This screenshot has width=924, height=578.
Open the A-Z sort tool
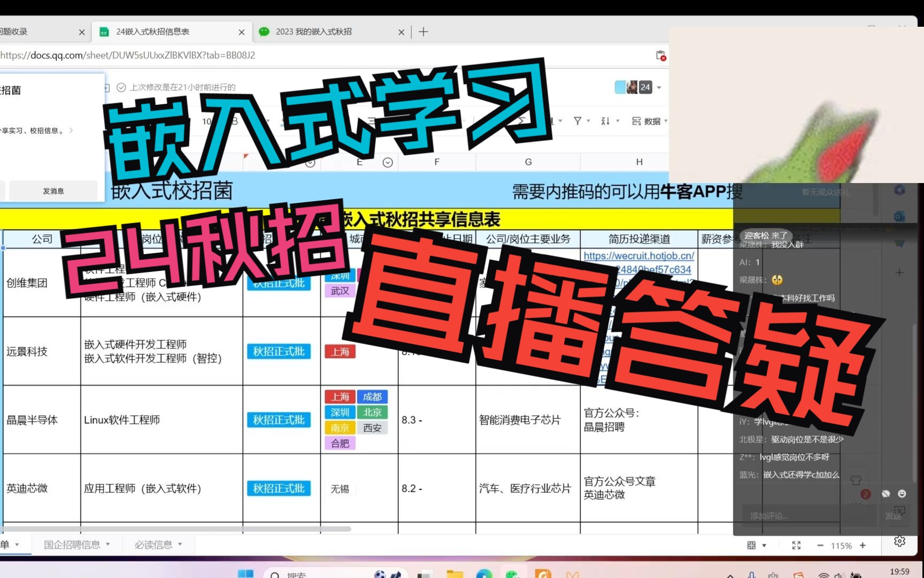click(605, 121)
